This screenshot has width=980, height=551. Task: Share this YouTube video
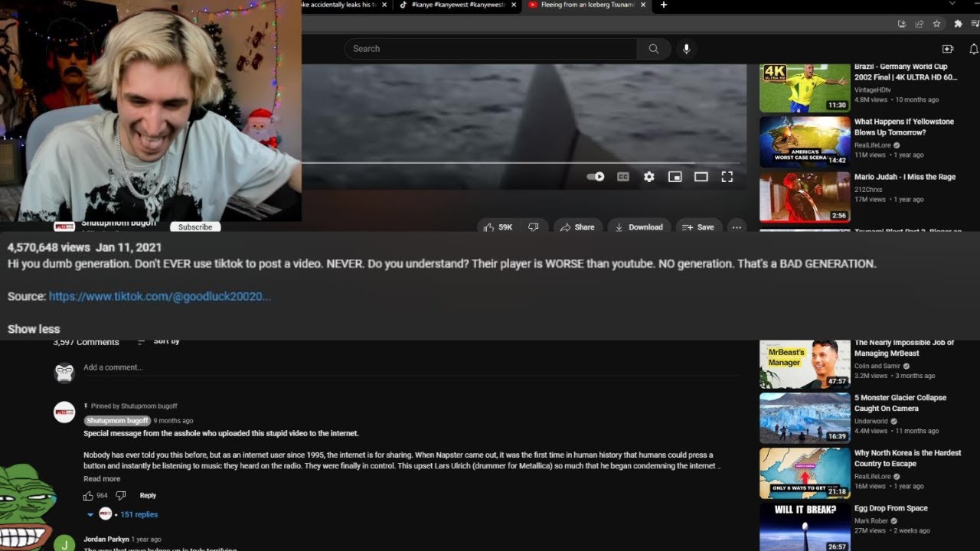(577, 227)
